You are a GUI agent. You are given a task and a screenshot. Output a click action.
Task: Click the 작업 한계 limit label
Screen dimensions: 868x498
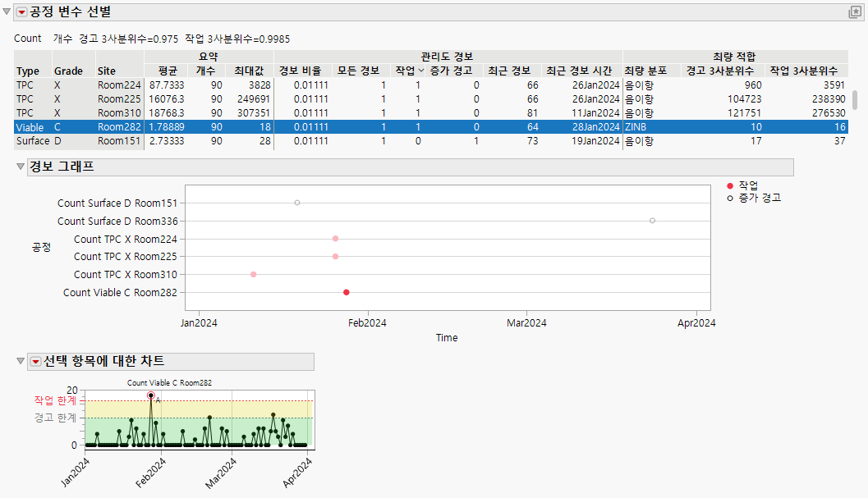coord(55,400)
